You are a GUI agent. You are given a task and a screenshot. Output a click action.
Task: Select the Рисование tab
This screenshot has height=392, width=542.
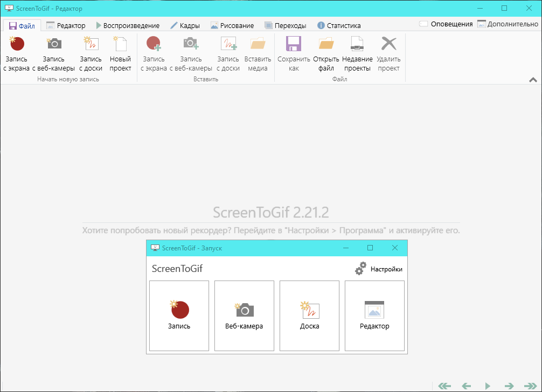[x=232, y=25]
